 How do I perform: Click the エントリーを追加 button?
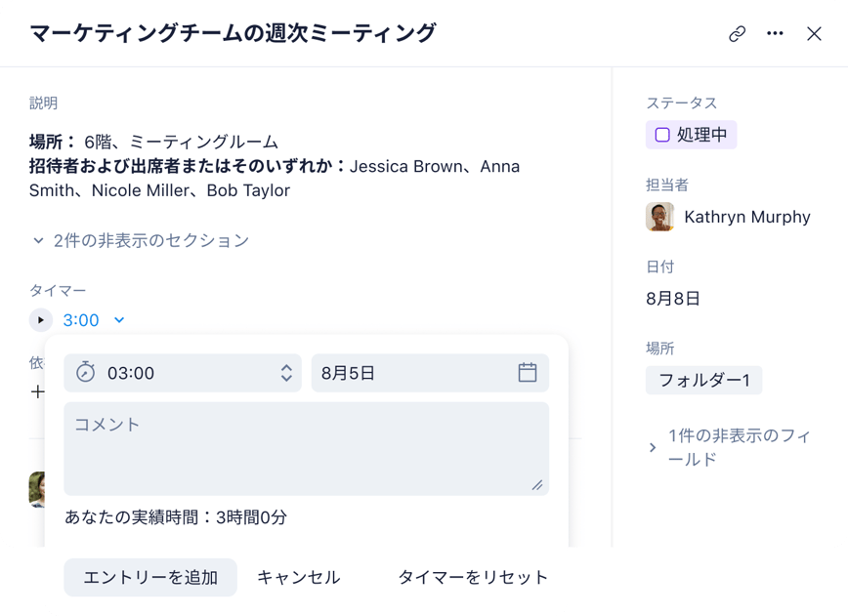click(x=150, y=577)
